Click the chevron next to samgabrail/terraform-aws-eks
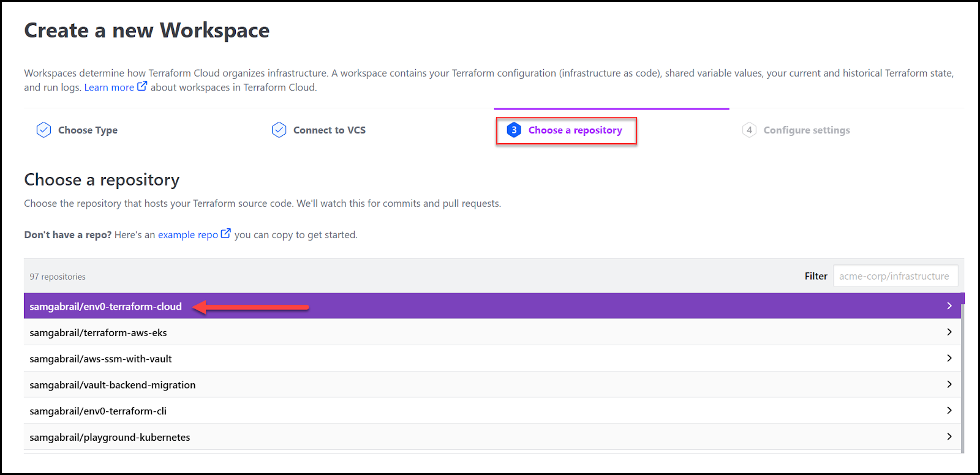Viewport: 980px width, 475px height. point(950,332)
